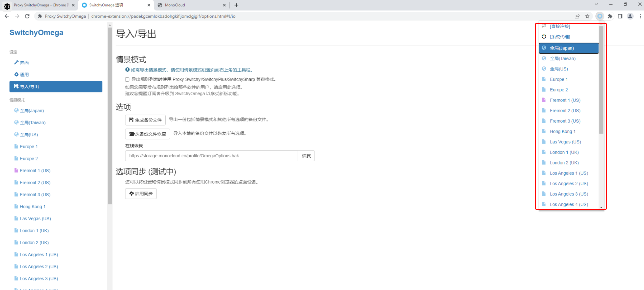Click the SwitchyOmega extension icon in the toolbar
The width and height of the screenshot is (644, 290).
click(600, 16)
